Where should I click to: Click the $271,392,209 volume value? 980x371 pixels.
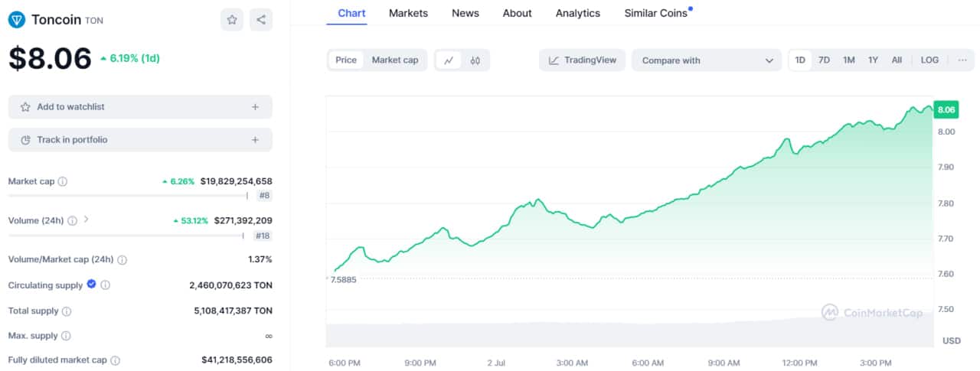pyautogui.click(x=243, y=221)
